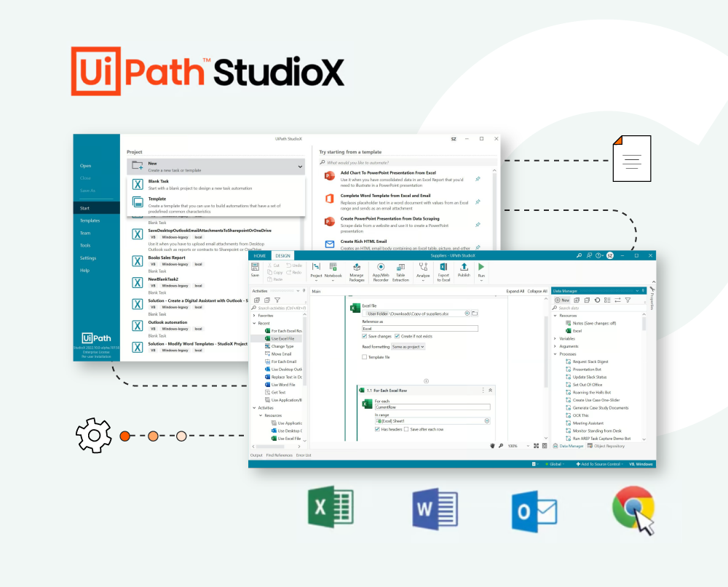Pin the Complete Word Template from Excel template

point(478,202)
